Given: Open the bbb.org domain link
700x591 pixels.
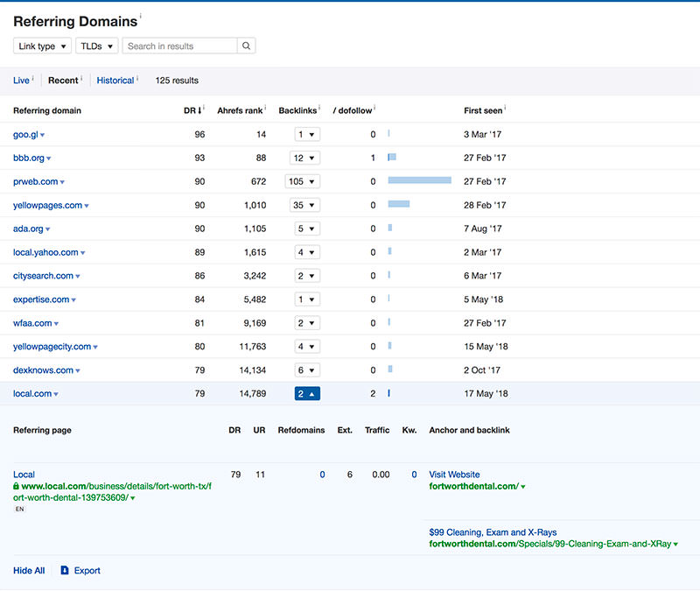Looking at the screenshot, I should tap(29, 158).
